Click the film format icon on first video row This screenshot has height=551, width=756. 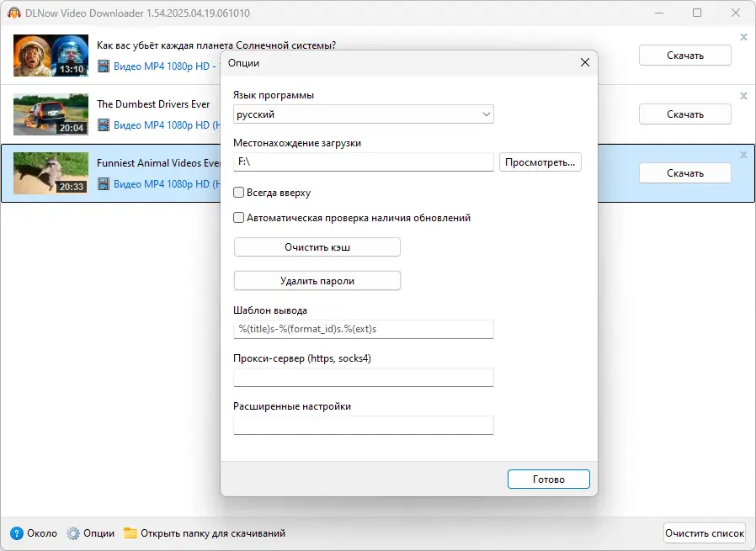click(104, 66)
